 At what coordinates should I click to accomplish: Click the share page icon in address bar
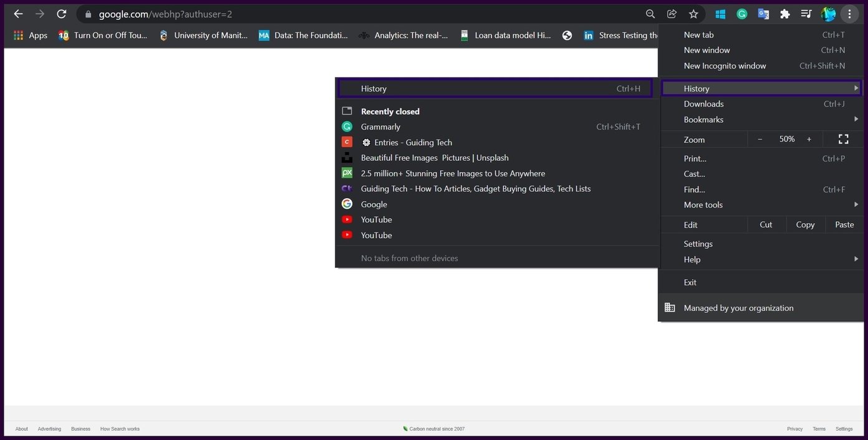(x=672, y=14)
